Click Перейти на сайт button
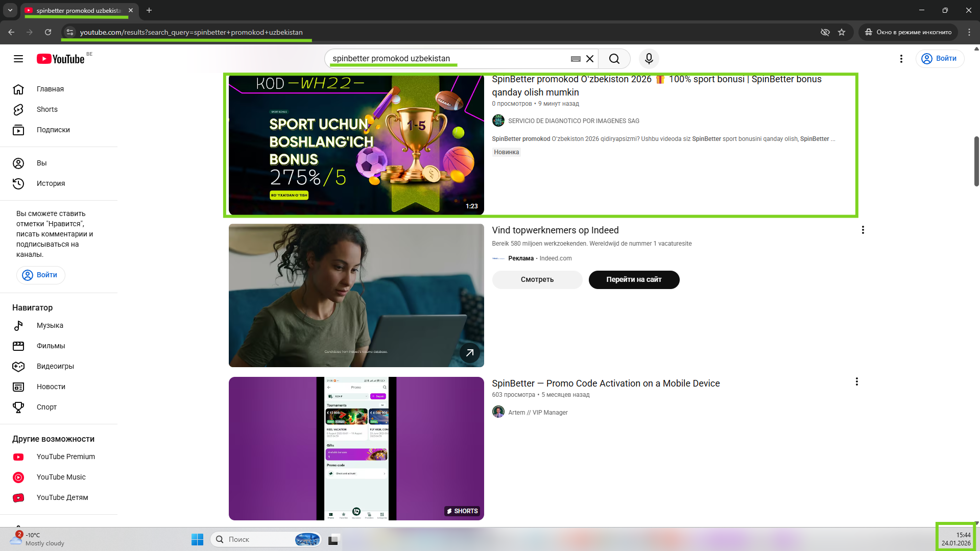This screenshot has width=980, height=551. coord(634,279)
